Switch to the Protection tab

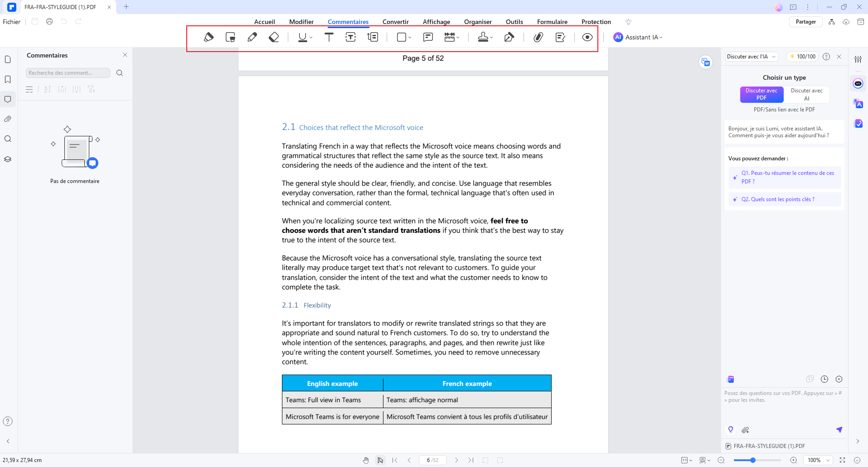pos(596,22)
